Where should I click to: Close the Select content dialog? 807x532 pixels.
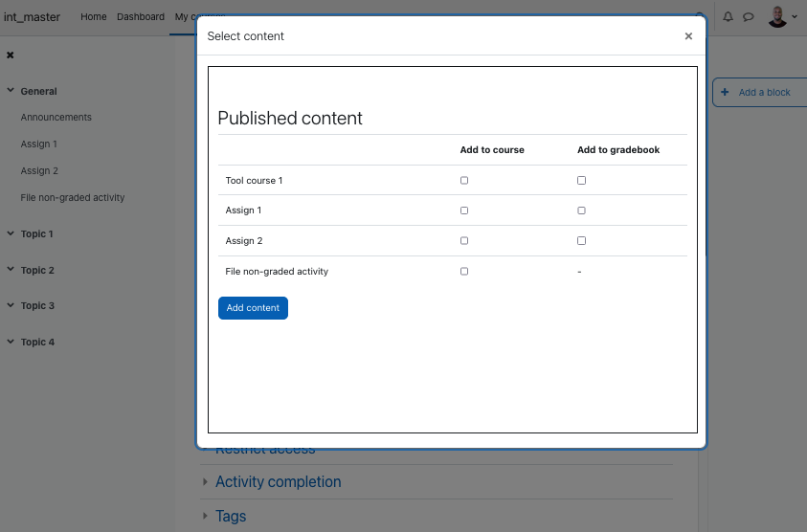click(688, 36)
